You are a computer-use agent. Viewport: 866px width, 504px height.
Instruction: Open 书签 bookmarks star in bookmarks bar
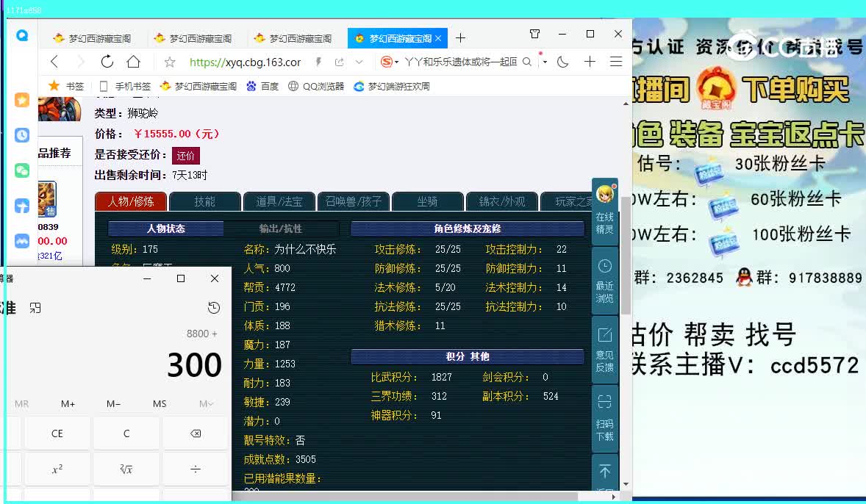[x=66, y=86]
